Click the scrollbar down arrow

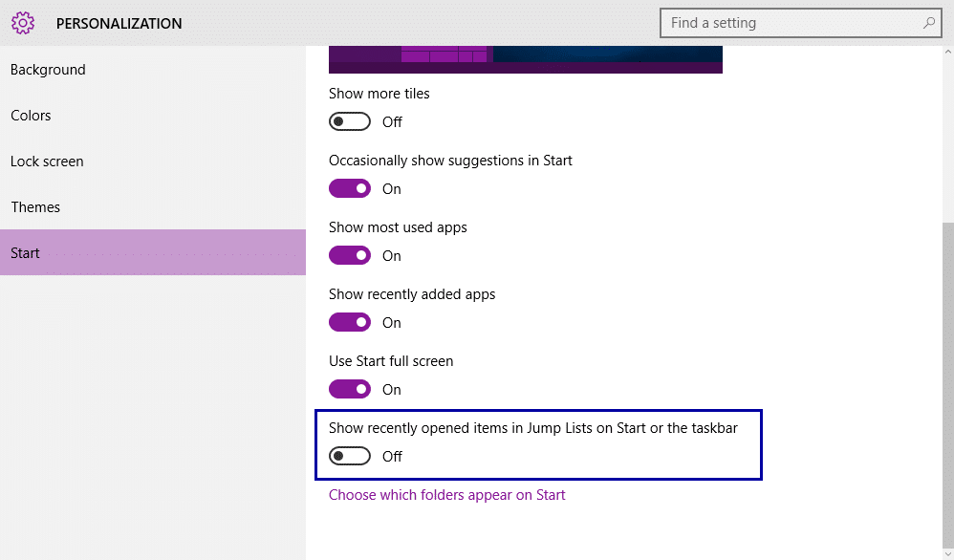[948, 554]
